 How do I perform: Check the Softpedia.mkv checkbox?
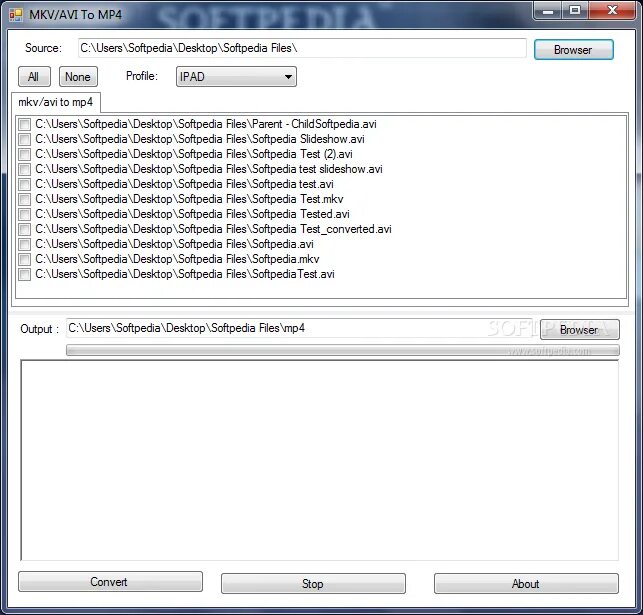(x=25, y=259)
